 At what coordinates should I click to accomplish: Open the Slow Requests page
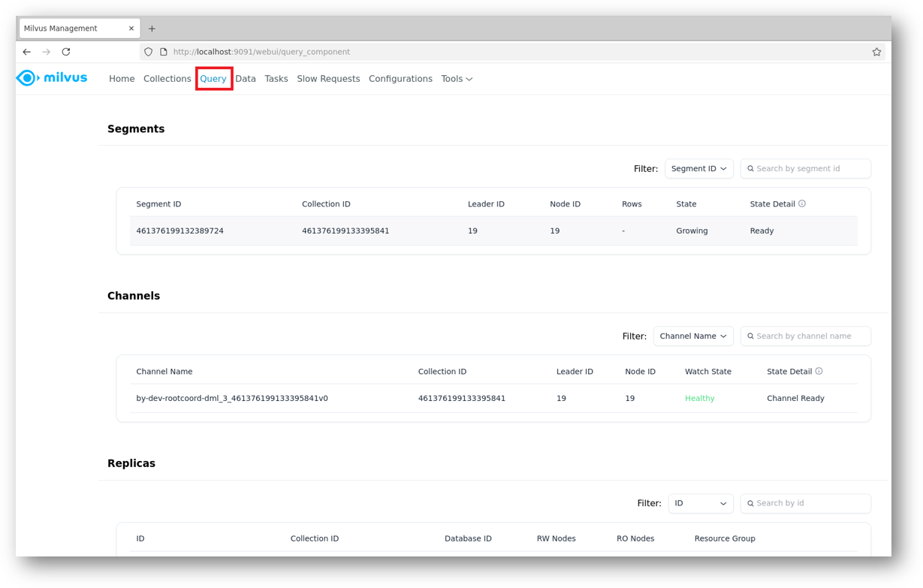pyautogui.click(x=328, y=79)
